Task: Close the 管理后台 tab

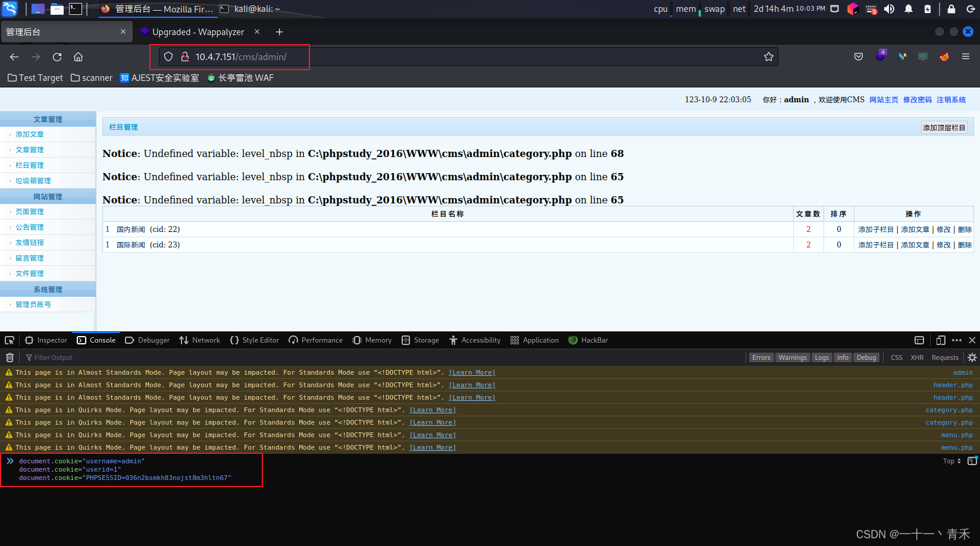Action: 123,32
